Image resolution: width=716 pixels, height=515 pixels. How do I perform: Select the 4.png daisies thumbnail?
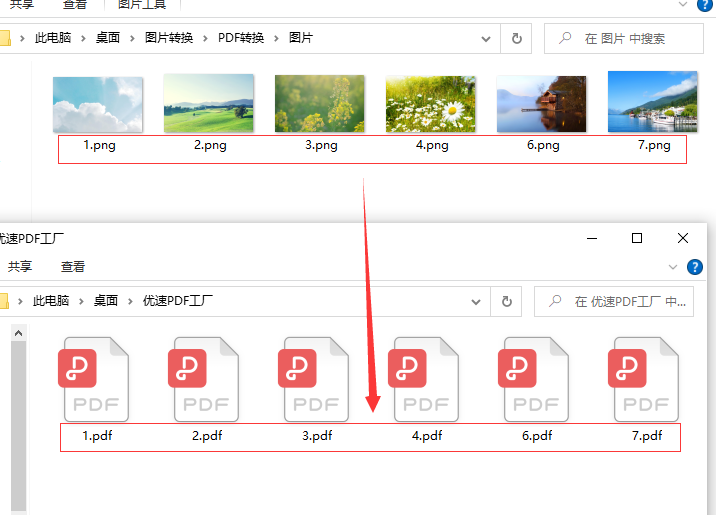(x=431, y=104)
